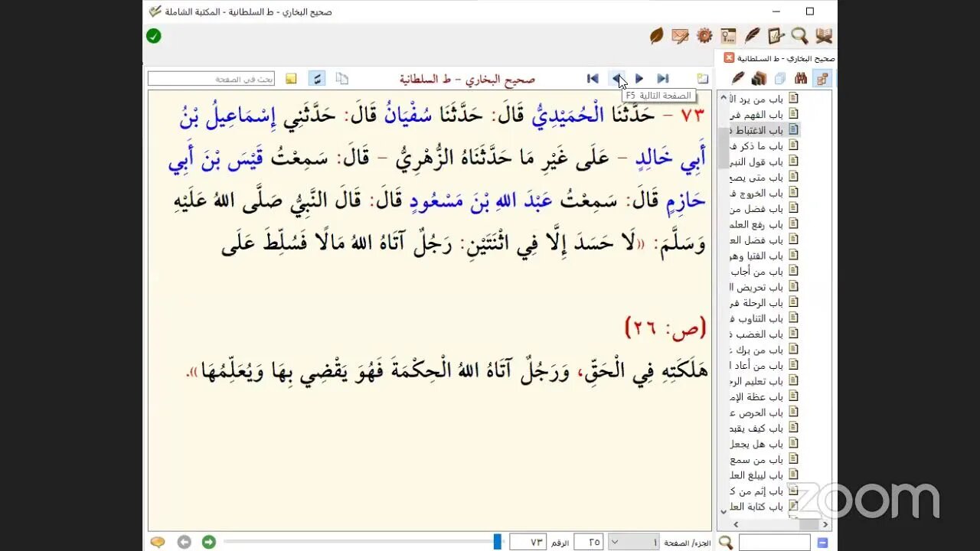
Task: Click the magnifier icon beside tree search box
Action: point(725,542)
